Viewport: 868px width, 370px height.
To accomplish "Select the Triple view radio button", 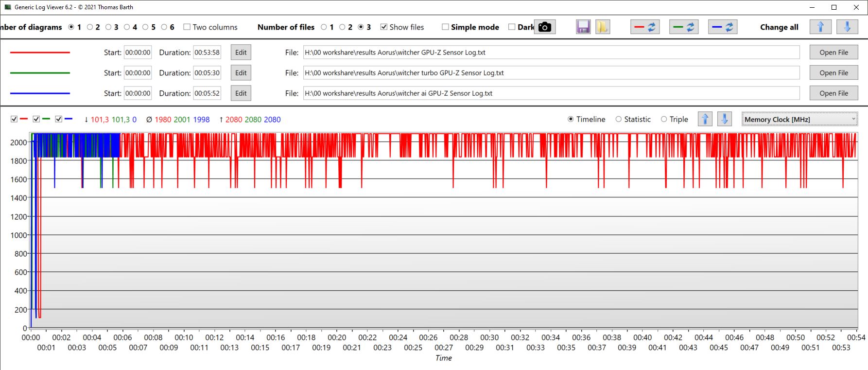I will (664, 119).
